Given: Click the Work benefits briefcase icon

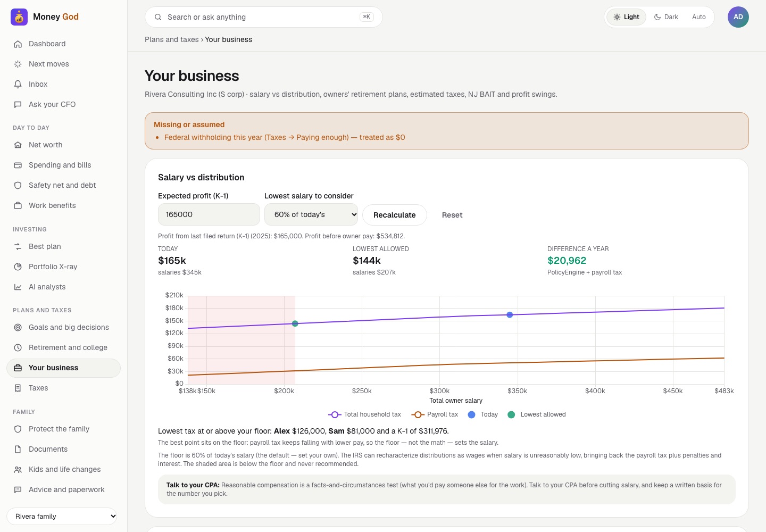Looking at the screenshot, I should click(x=18, y=205).
